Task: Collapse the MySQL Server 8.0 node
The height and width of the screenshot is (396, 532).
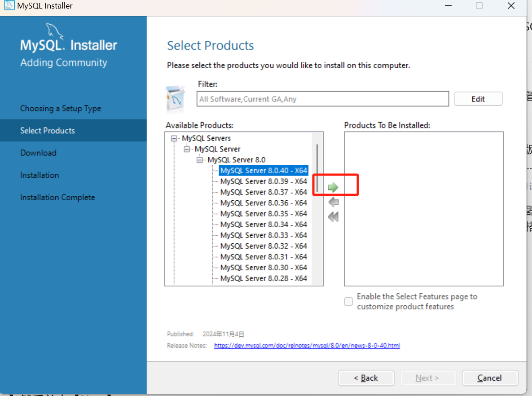Action: 199,160
